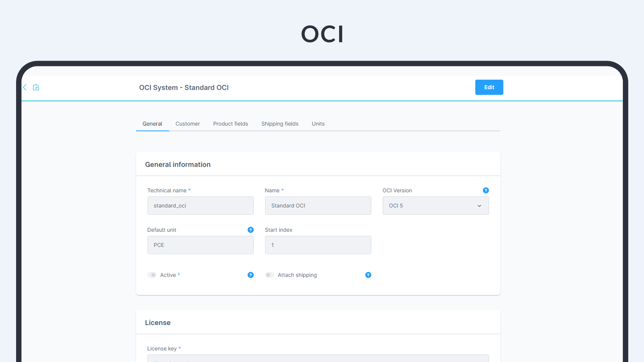Click the Attach shipping help tooltip icon

click(368, 275)
